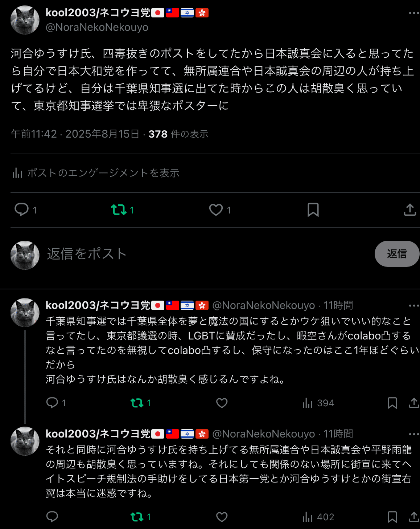Open @NoraNekoNekouyo handle in main post header
The height and width of the screenshot is (529, 420).
click(x=97, y=27)
